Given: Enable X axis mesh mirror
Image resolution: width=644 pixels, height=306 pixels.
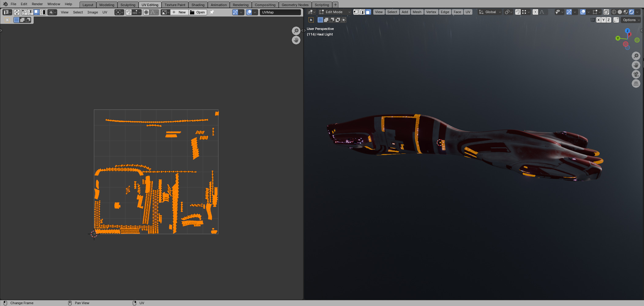Looking at the screenshot, I should tap(598, 20).
